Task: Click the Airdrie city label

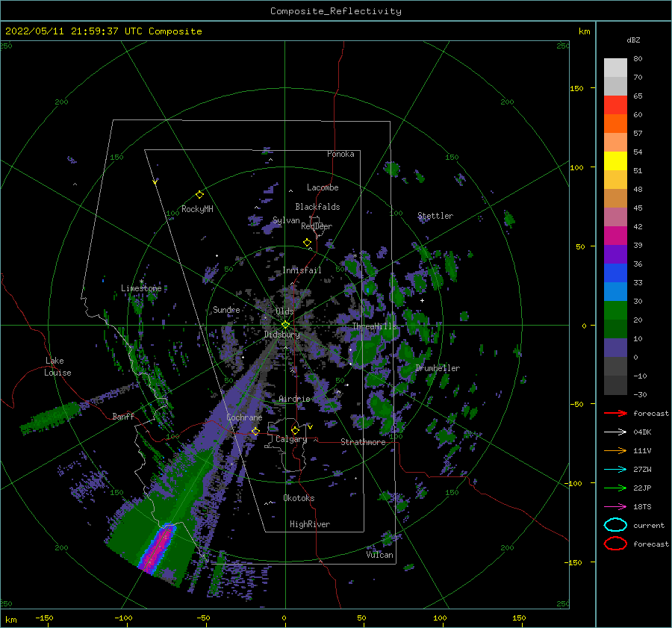Action: pyautogui.click(x=294, y=399)
